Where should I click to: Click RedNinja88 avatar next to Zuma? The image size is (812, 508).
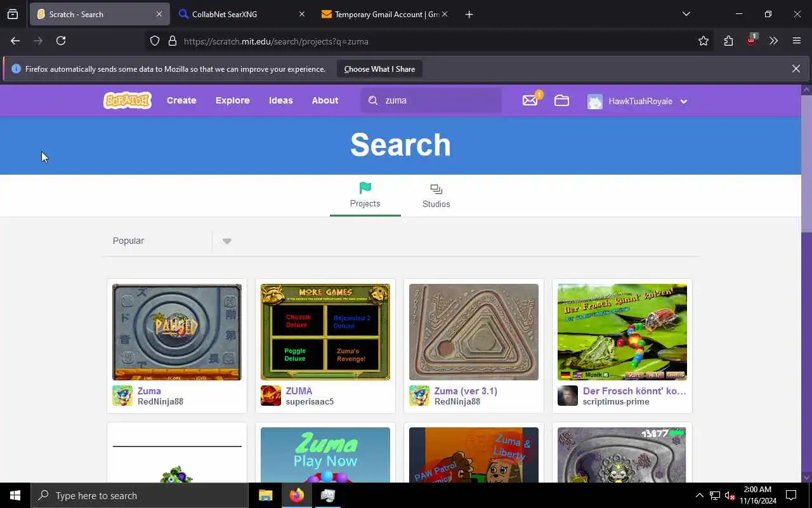(122, 396)
